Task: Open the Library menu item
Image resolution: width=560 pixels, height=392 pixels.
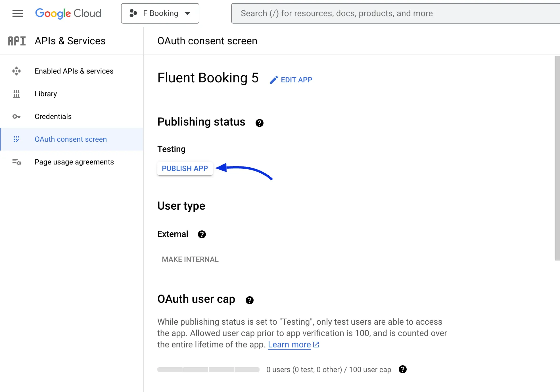Action: tap(72, 94)
